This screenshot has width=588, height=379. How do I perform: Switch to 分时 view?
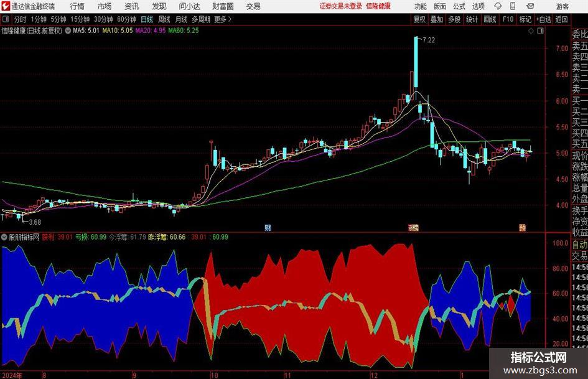(20, 19)
